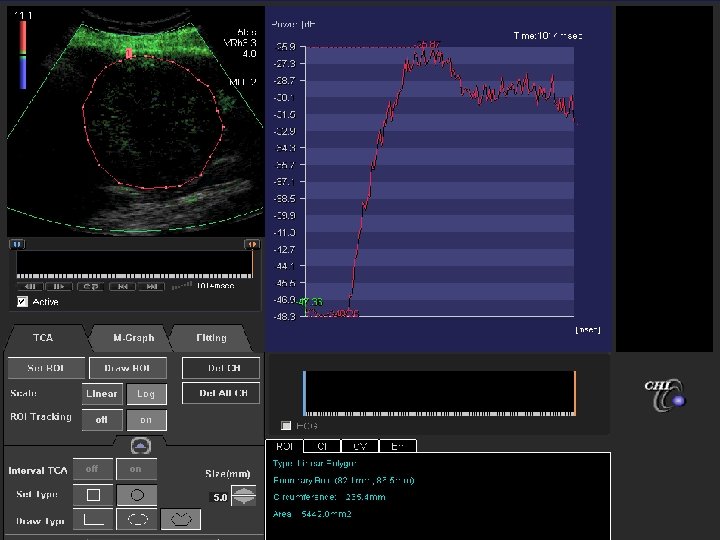Click the Del All CH button
The width and height of the screenshot is (720, 540).
pyautogui.click(x=220, y=393)
